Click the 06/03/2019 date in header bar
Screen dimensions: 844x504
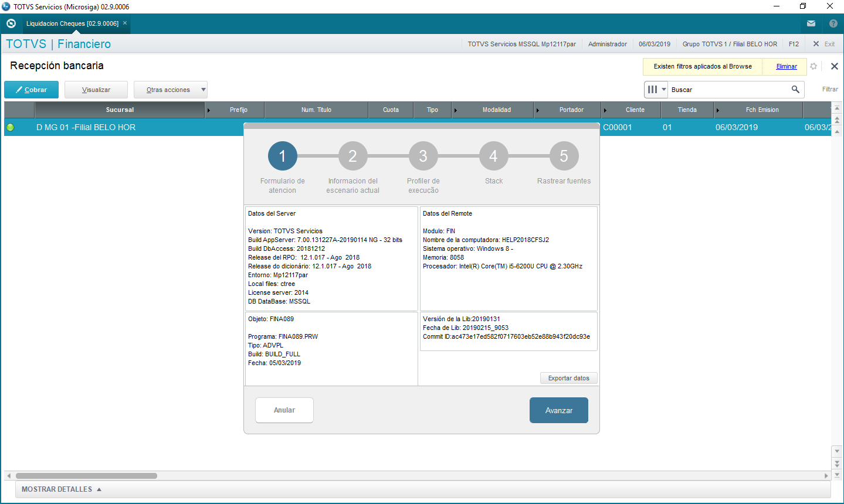tap(655, 44)
